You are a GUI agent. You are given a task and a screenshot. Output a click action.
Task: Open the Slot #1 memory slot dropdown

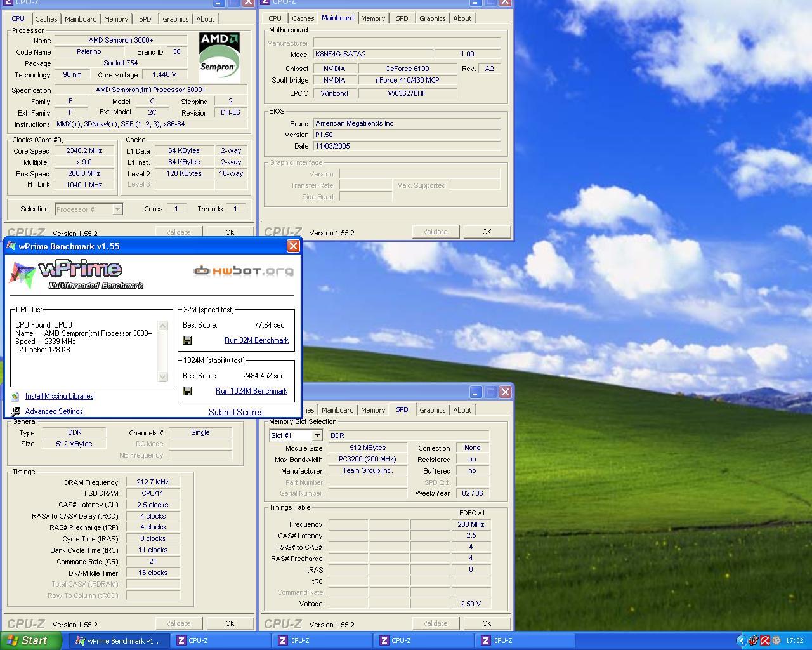tap(317, 435)
